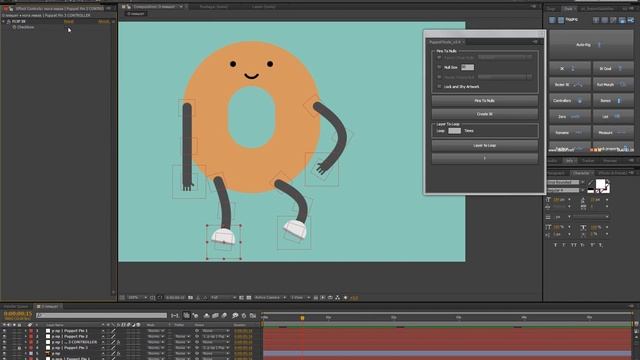The image size is (640, 360).
Task: Click the Duik IK button
Action: click(x=570, y=69)
